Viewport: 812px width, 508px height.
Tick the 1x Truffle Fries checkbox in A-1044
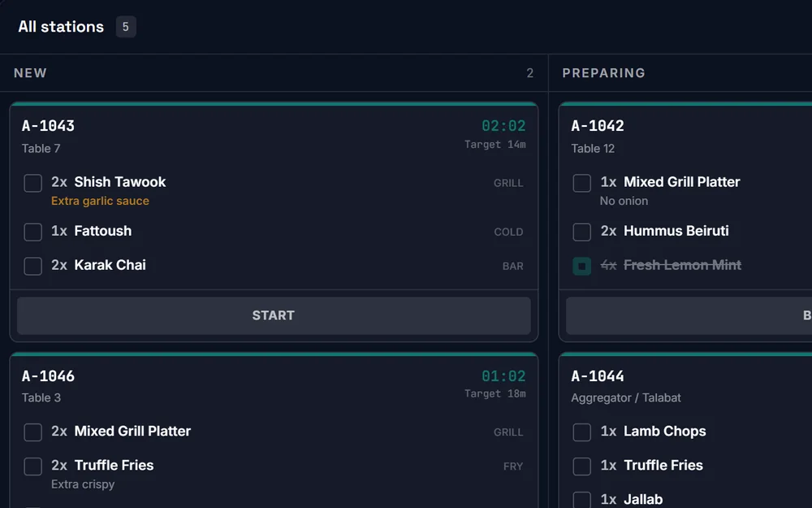(x=581, y=466)
